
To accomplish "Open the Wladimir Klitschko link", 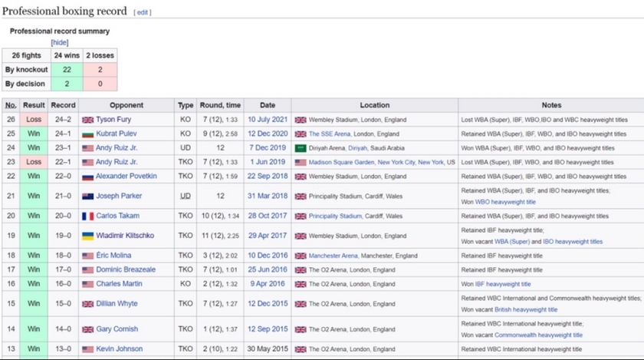I will [125, 236].
